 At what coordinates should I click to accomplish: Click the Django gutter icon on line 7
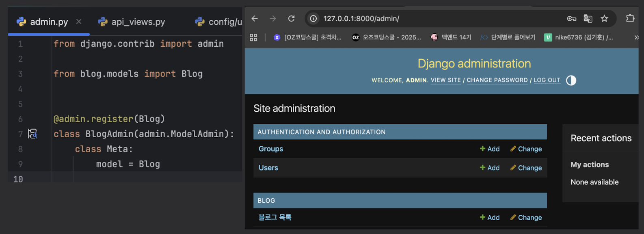point(32,134)
